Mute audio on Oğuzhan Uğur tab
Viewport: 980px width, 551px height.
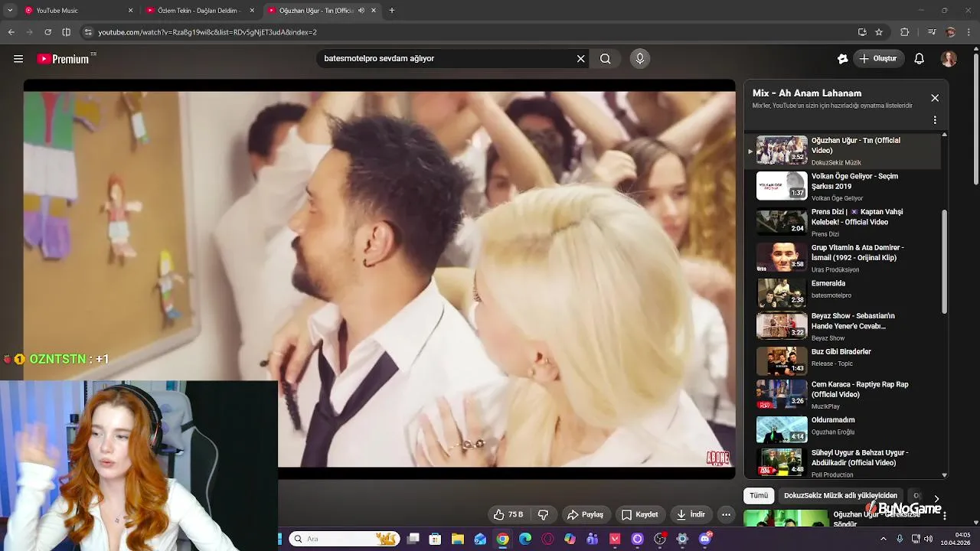coord(361,11)
